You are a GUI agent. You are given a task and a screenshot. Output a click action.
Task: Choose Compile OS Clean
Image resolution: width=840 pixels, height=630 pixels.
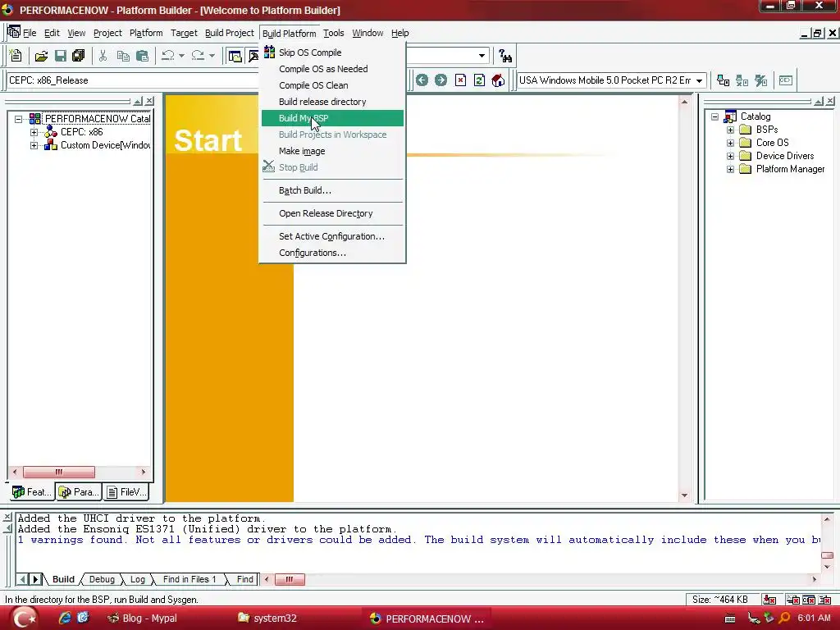tap(332, 85)
